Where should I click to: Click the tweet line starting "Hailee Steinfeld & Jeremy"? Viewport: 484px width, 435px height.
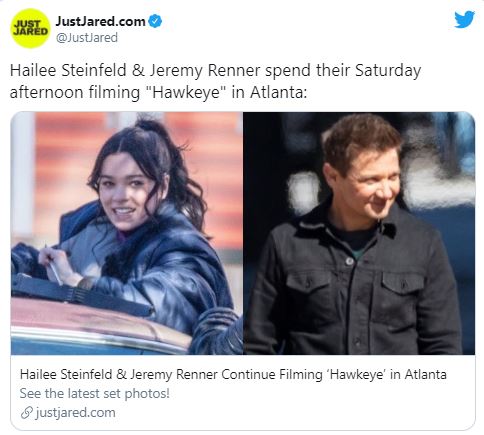click(215, 71)
